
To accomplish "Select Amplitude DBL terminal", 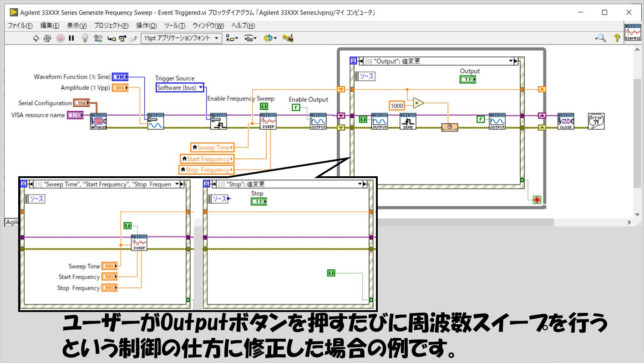I will coord(120,88).
